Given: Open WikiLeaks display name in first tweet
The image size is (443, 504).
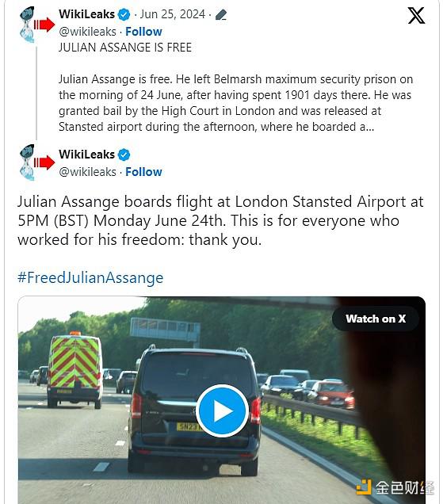Looking at the screenshot, I should [87, 14].
